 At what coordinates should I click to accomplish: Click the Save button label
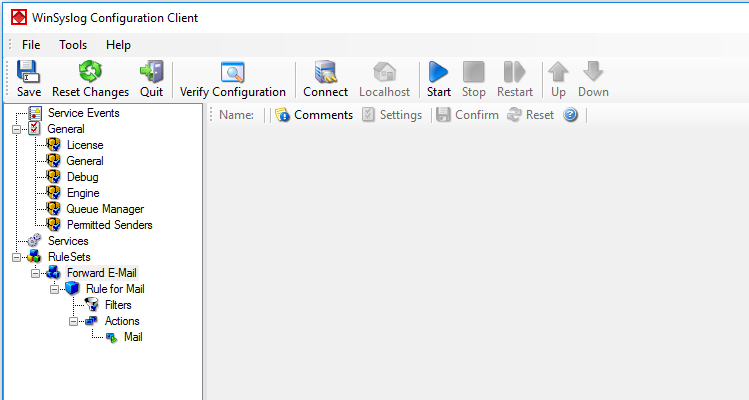click(29, 92)
